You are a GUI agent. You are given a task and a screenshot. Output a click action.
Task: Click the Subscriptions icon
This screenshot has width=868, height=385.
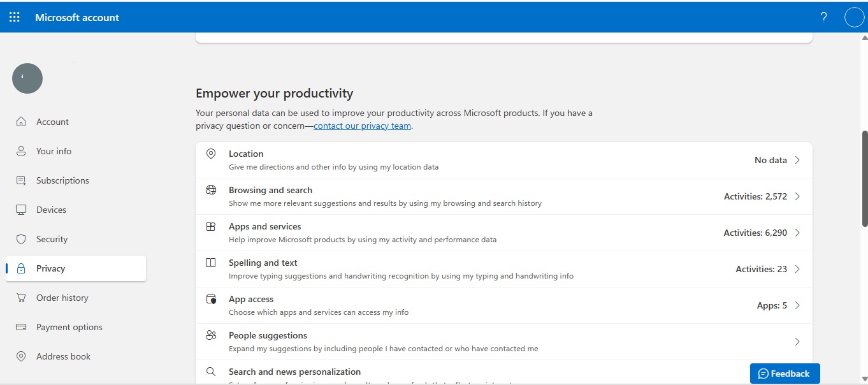click(x=21, y=180)
